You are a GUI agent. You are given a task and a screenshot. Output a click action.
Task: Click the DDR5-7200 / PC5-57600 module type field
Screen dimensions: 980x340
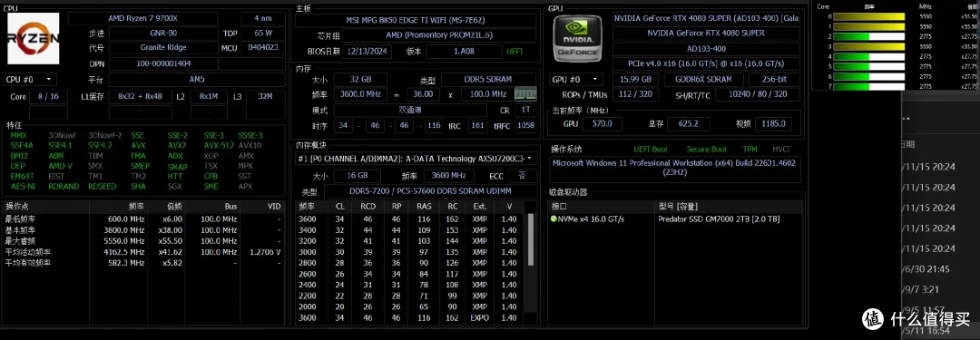(x=430, y=190)
